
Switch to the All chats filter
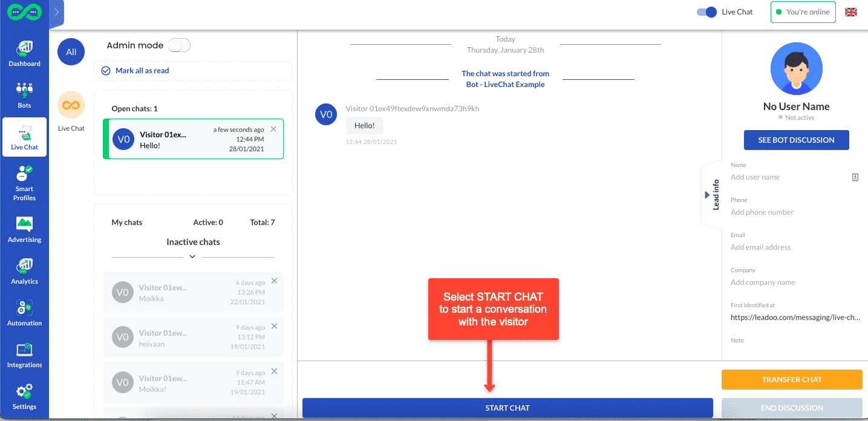(70, 51)
